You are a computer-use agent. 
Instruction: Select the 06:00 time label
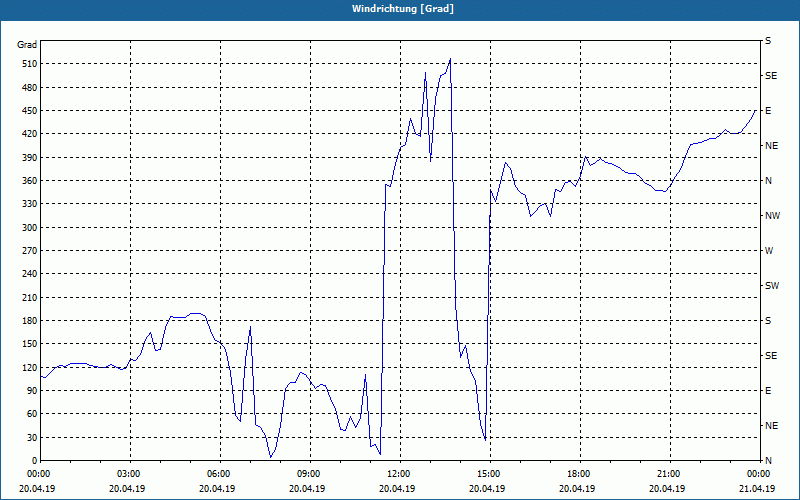click(220, 473)
